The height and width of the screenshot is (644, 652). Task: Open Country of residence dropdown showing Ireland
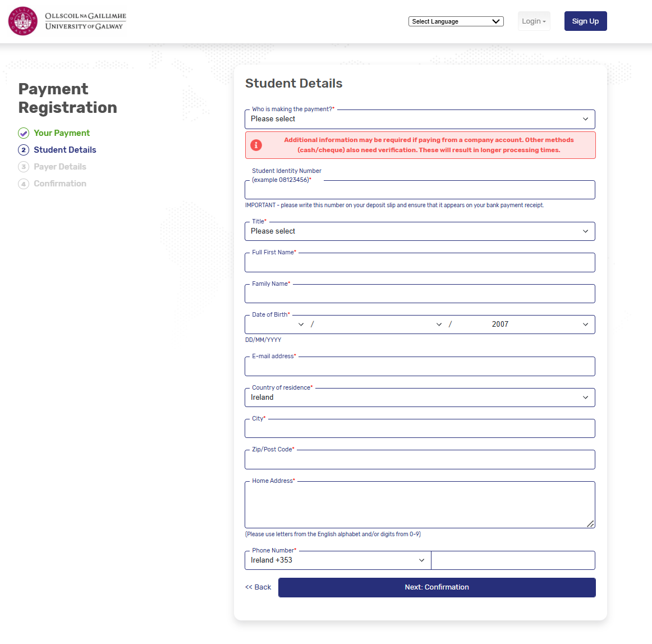click(x=420, y=398)
